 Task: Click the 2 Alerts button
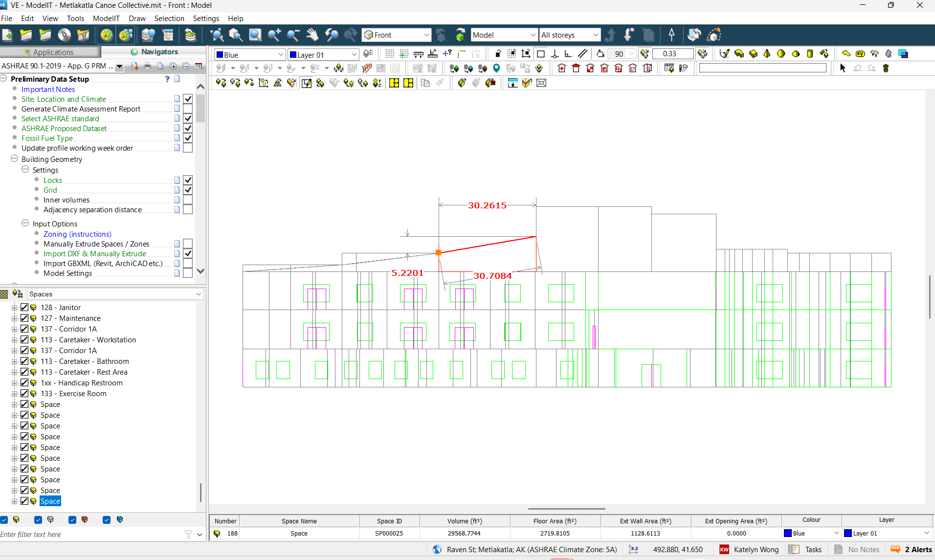(x=912, y=549)
